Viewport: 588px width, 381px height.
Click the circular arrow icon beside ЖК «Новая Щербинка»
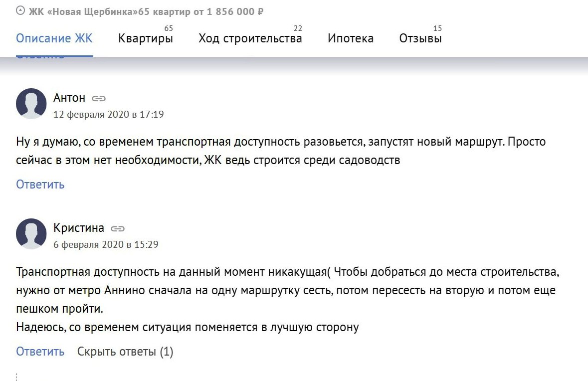pos(20,11)
